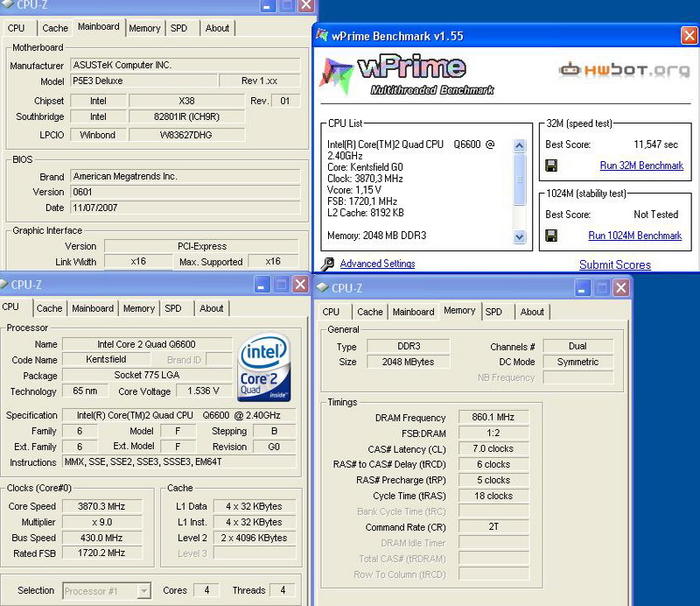Viewport: 700px width, 606px height.
Task: Click the BIOS Date value 11/07/2007
Action: click(185, 208)
